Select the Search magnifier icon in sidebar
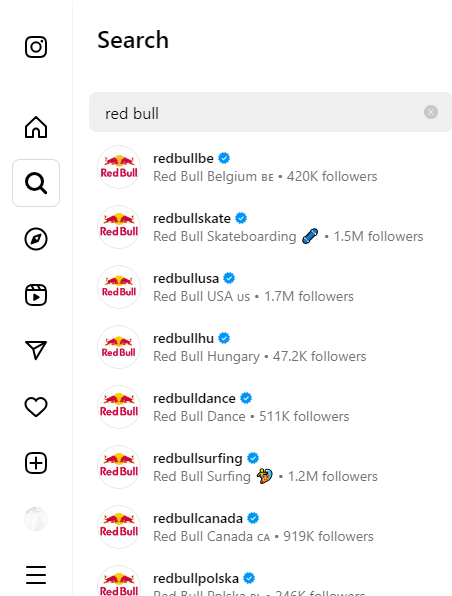Viewport: 452px width, 596px height. (x=36, y=183)
